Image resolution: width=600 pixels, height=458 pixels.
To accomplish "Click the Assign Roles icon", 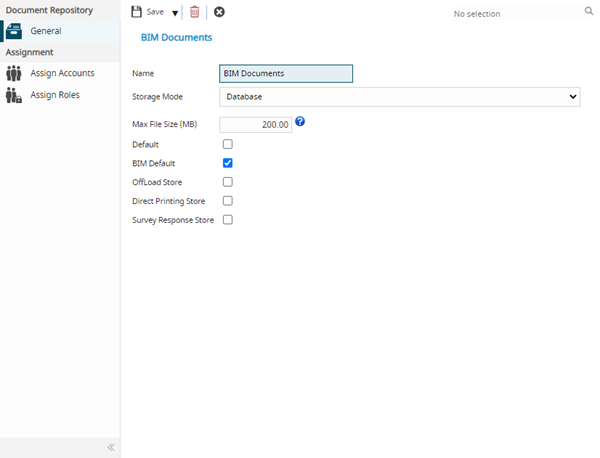I will 14,95.
